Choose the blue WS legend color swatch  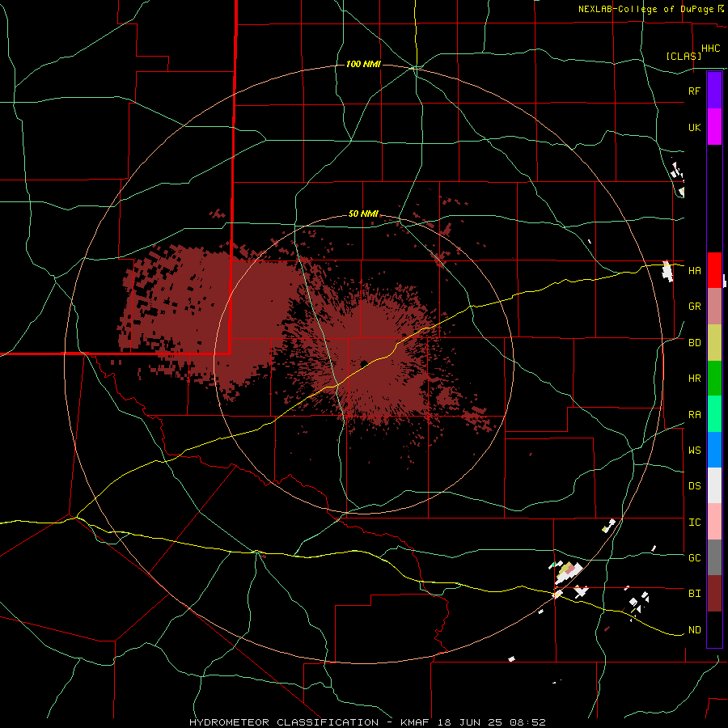[x=714, y=450]
